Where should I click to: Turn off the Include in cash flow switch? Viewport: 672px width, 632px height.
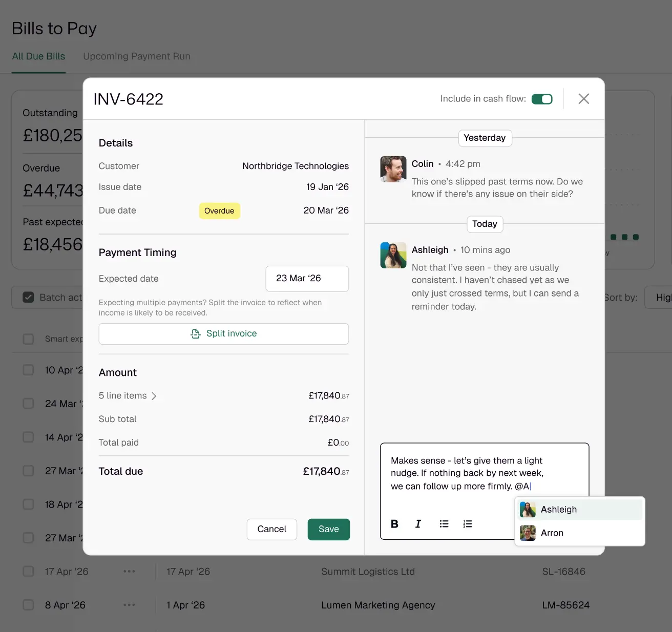coord(542,99)
